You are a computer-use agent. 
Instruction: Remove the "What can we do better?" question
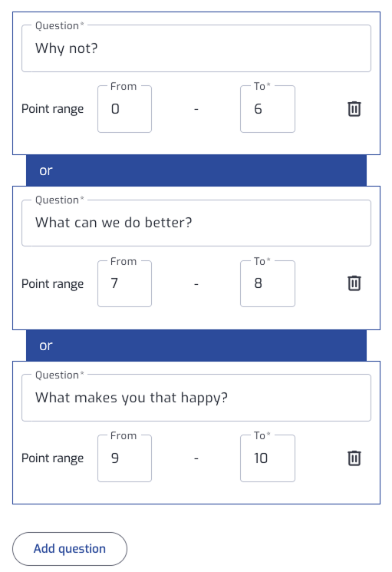coord(354,283)
